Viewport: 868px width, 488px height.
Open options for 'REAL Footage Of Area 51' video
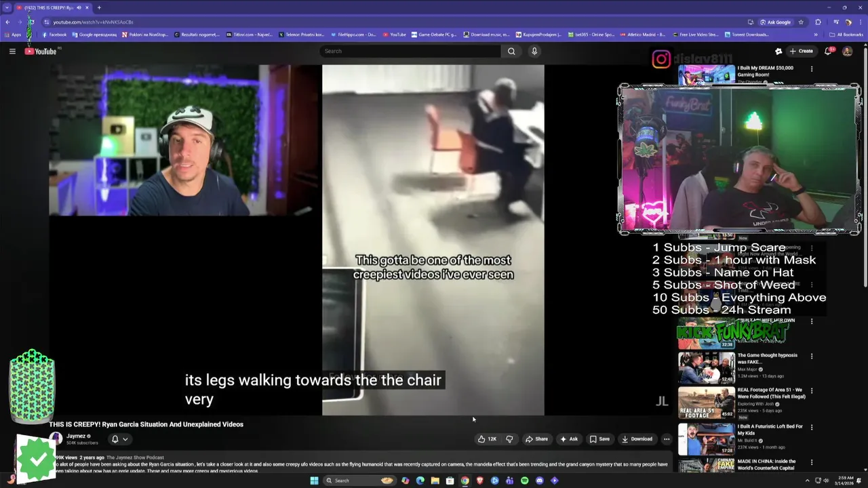click(812, 391)
